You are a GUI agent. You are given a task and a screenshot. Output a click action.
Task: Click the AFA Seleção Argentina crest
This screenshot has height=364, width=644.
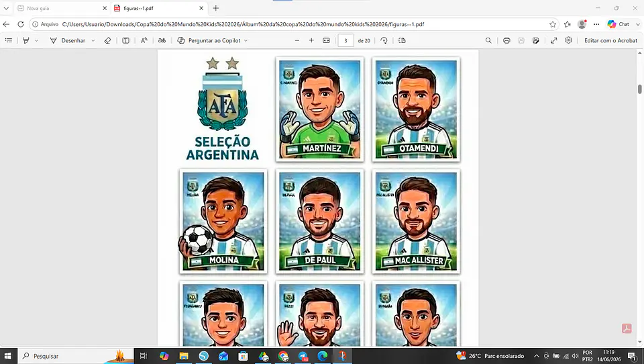tap(223, 109)
